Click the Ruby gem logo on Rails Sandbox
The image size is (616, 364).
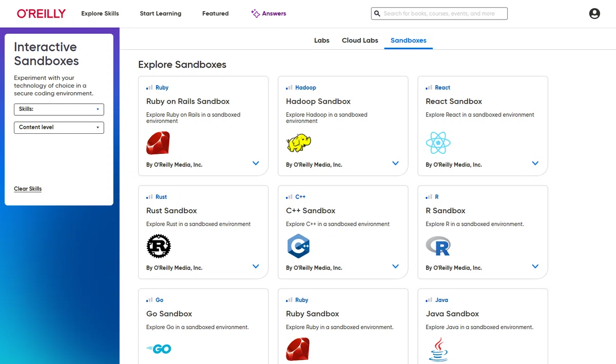click(158, 143)
